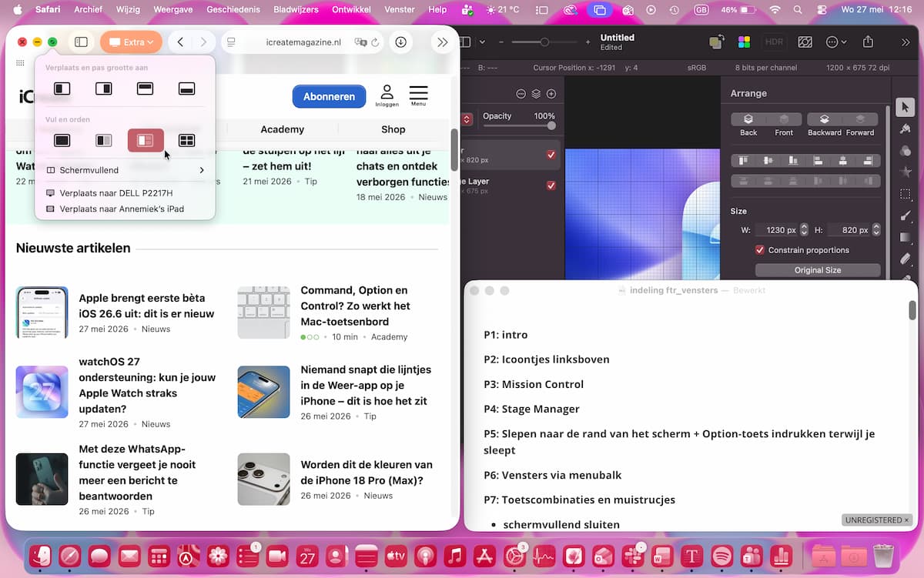Tile the window to the right half

[x=104, y=89]
